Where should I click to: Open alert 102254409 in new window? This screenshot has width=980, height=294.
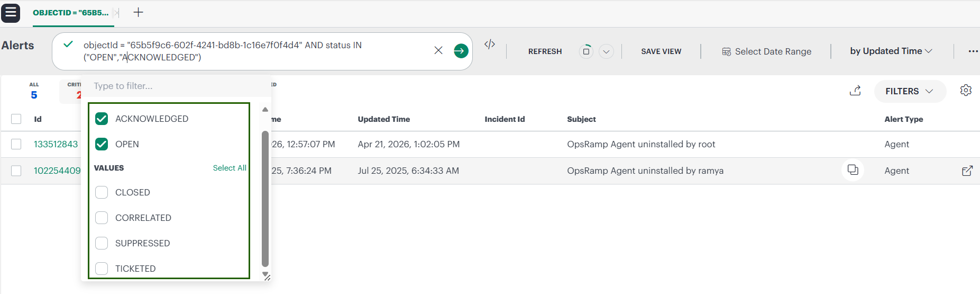point(967,171)
